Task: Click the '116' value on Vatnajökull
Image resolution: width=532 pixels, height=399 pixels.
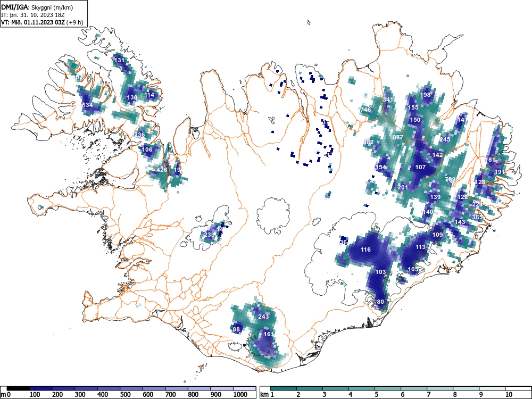Action: click(x=366, y=250)
